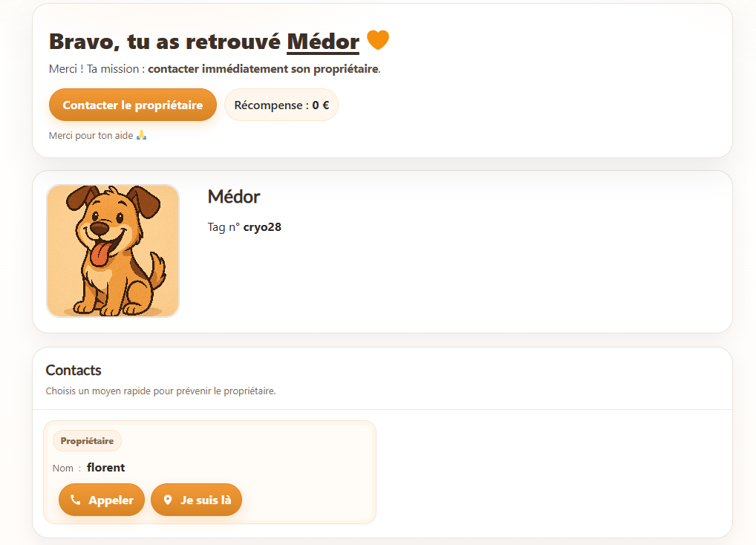The height and width of the screenshot is (545, 756).
Task: Click the Bravo, tu as retrouvé heading text
Action: click(x=164, y=42)
